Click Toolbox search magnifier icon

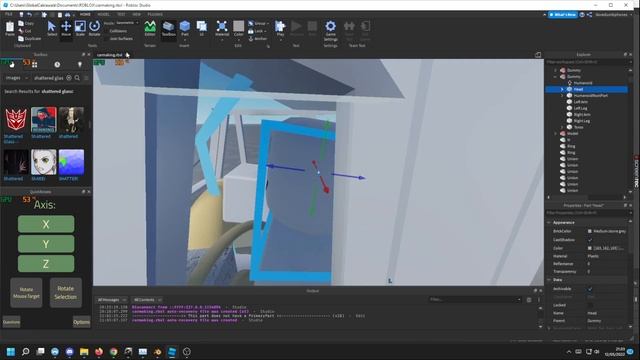pos(77,78)
